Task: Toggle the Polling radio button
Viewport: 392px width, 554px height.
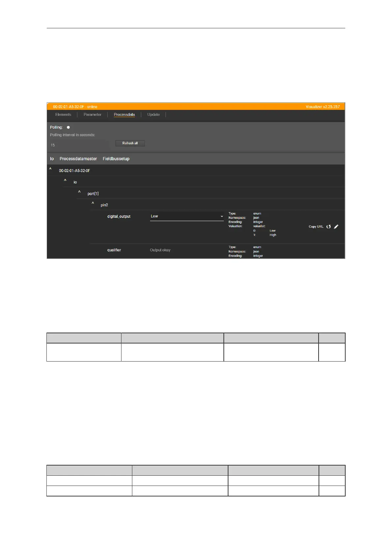Action: (x=68, y=127)
